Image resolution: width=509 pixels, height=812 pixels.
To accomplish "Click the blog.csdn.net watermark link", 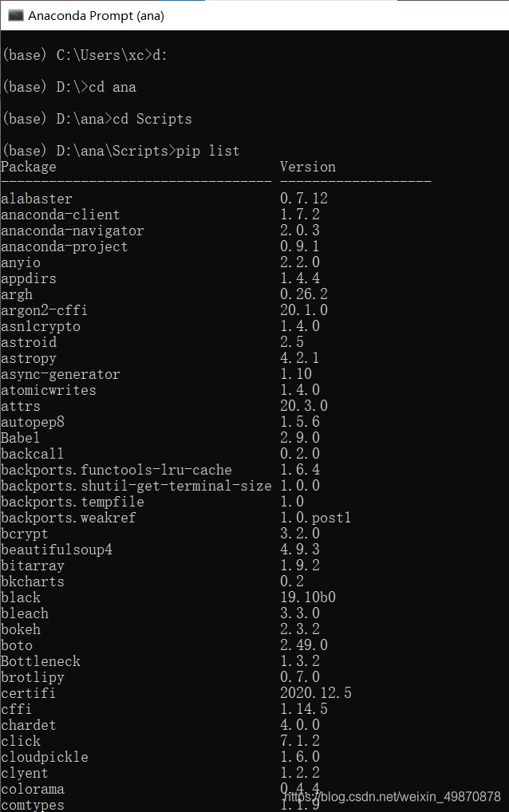I will (392, 797).
